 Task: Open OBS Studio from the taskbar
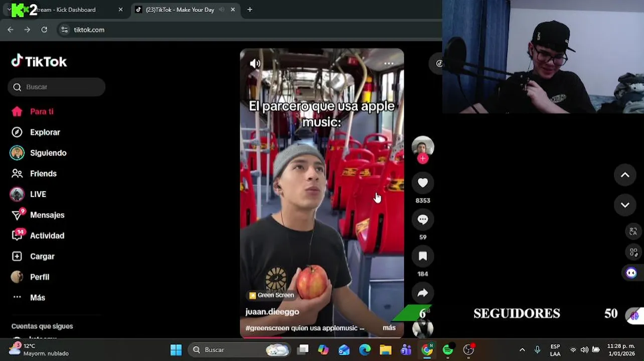click(x=468, y=349)
